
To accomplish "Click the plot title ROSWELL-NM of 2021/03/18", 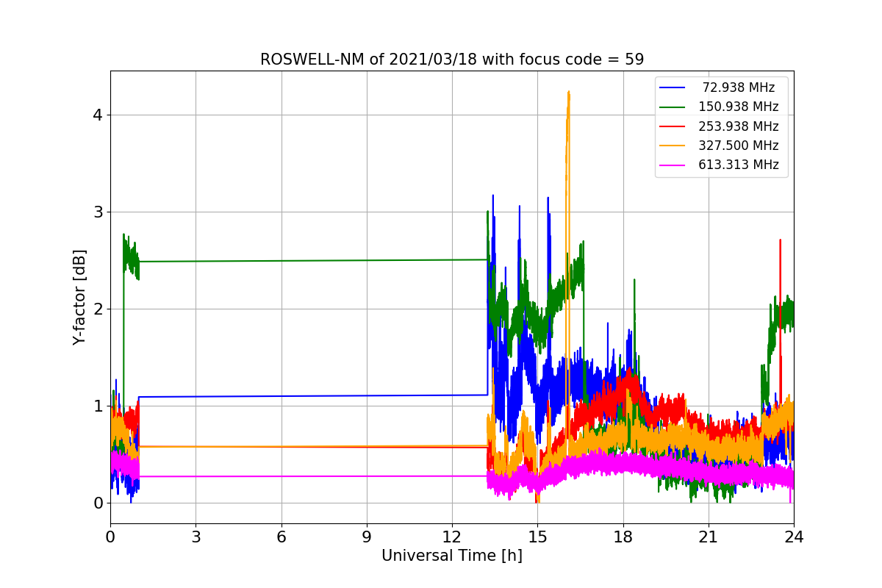I will tap(452, 60).
